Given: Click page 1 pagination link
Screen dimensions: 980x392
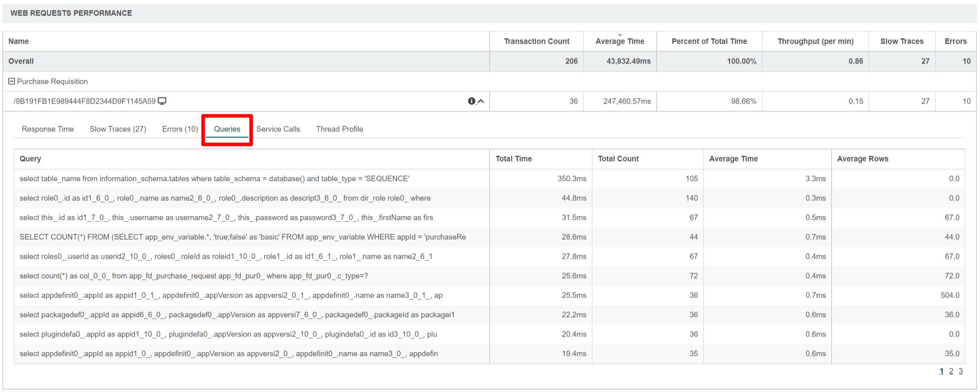Looking at the screenshot, I should (x=942, y=371).
